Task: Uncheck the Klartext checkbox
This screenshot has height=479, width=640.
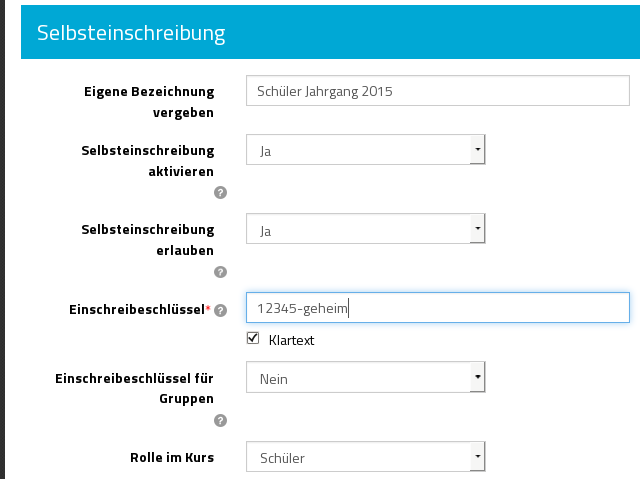Action: [253, 340]
